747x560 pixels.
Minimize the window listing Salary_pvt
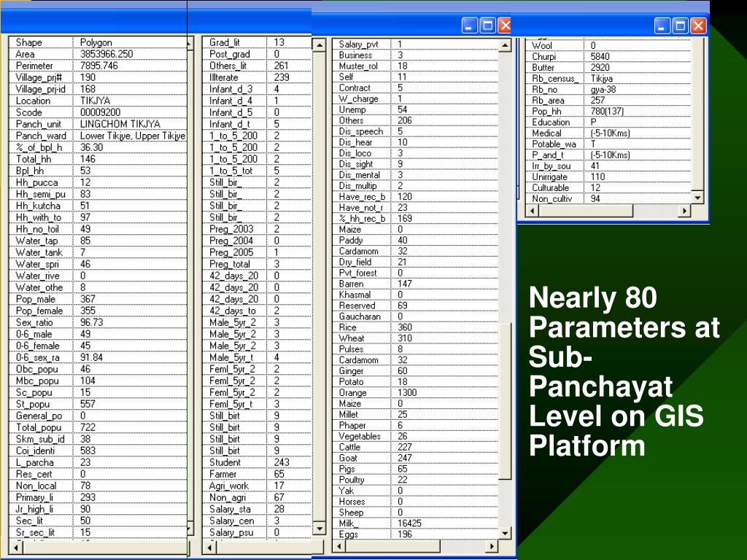[470, 26]
